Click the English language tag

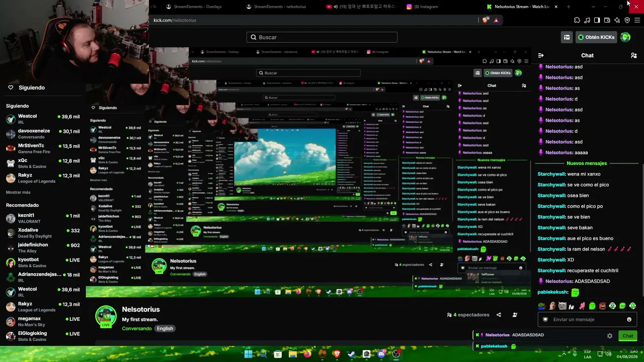(x=165, y=329)
